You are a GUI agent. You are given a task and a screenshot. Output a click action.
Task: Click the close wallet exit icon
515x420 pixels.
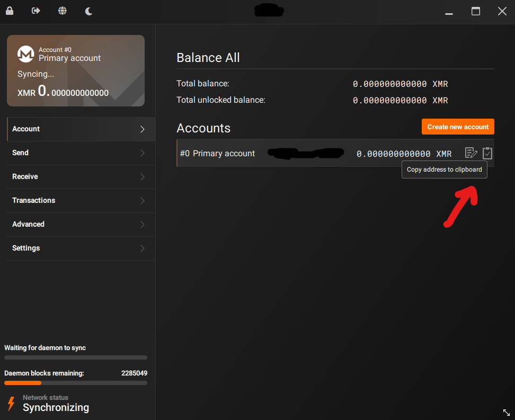36,11
